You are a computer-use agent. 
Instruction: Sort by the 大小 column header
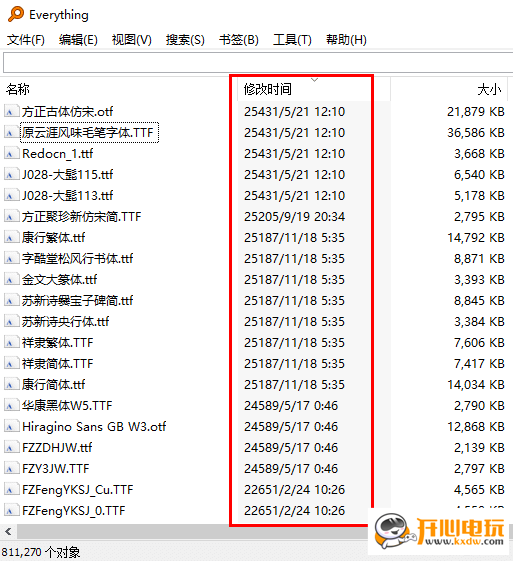point(489,89)
